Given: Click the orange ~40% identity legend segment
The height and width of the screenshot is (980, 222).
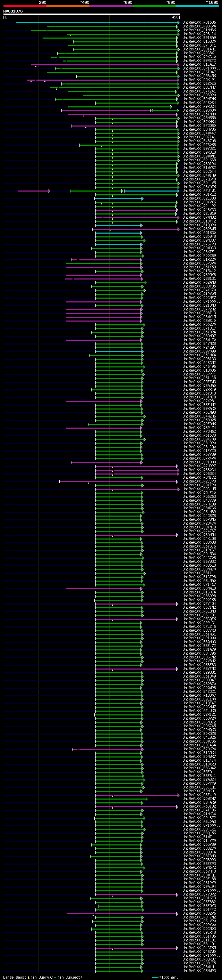Looking at the screenshot, I should pyautogui.click(x=68, y=6).
